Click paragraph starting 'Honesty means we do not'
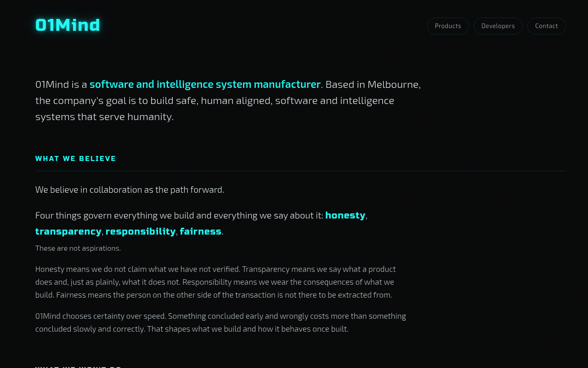This screenshot has height=368, width=588. click(x=215, y=282)
